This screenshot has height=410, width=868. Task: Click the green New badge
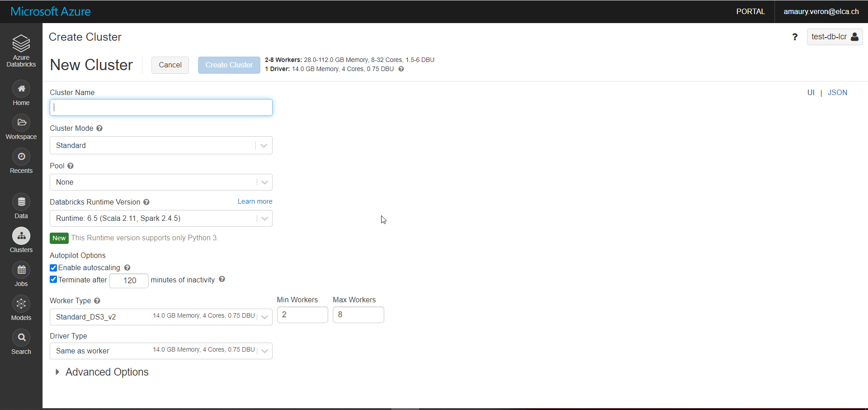59,238
